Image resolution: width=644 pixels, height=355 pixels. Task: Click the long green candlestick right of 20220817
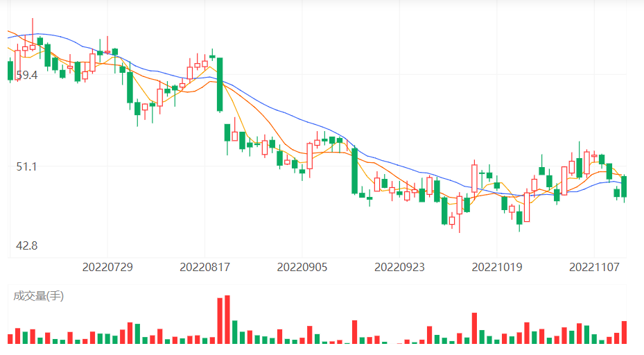(220, 84)
